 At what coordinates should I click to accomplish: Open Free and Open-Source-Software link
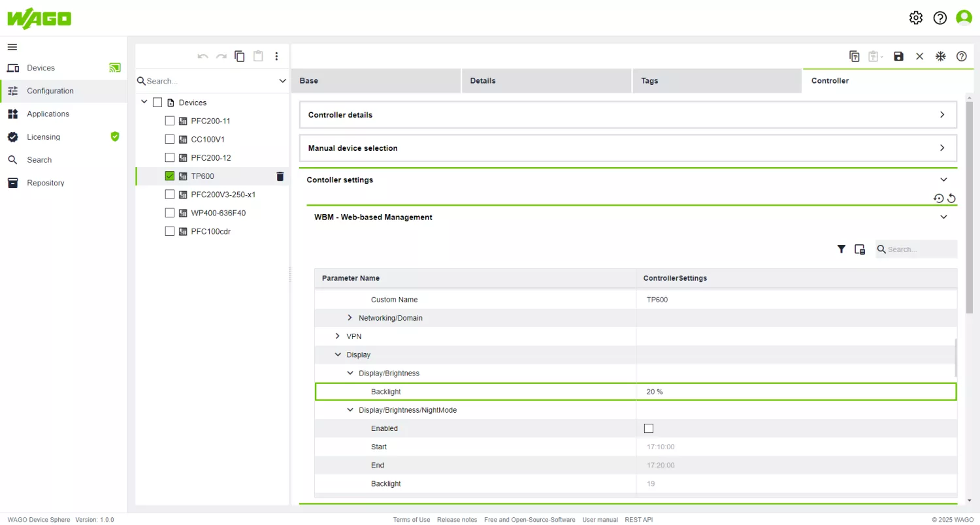[x=530, y=520]
